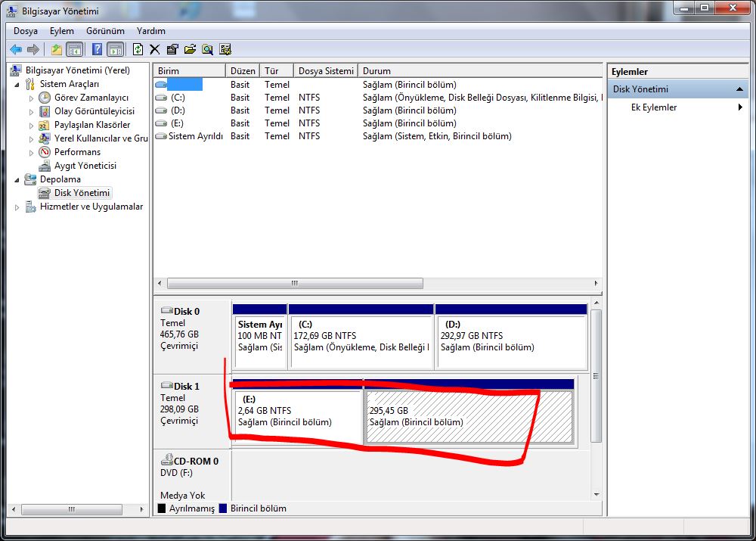Open the Eylem menu
Image resolution: width=756 pixels, height=541 pixels.
click(x=62, y=31)
